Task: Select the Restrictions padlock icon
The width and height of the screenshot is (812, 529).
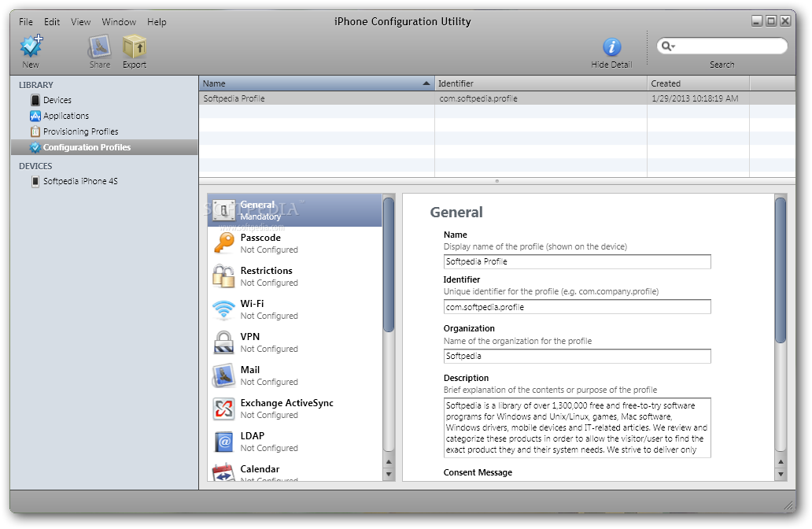Action: (x=223, y=276)
